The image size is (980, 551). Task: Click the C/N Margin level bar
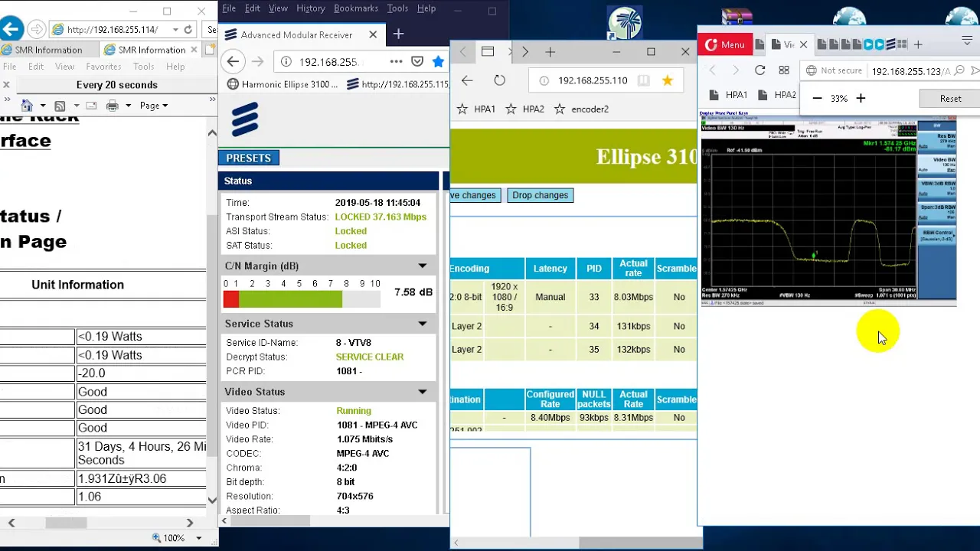click(x=302, y=299)
